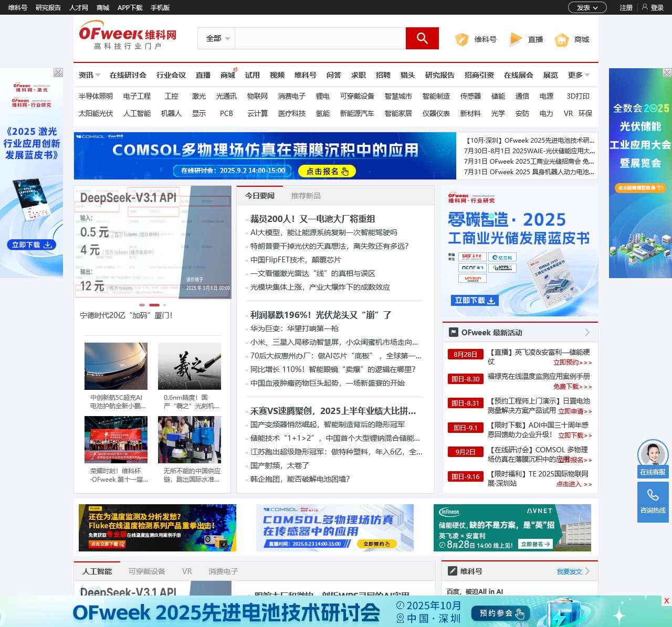Switch to the 推荐新品 tab
Viewport: 672px width, 627px height.
pos(306,196)
